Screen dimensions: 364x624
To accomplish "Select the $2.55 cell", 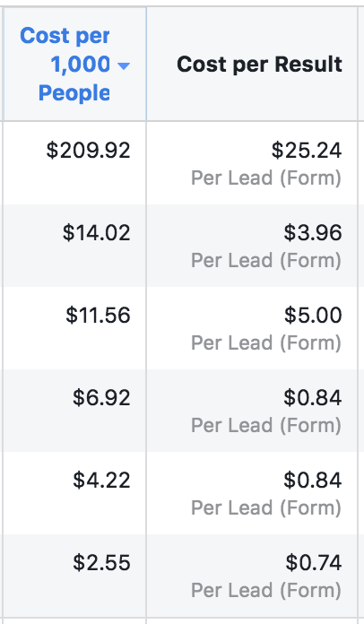I will tap(101, 562).
